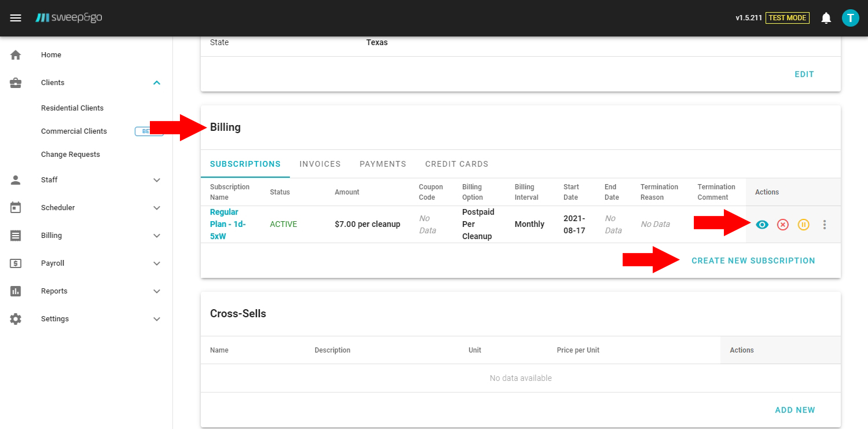The height and width of the screenshot is (429, 868).
Task: Click the sweep&go logo
Action: pos(69,17)
